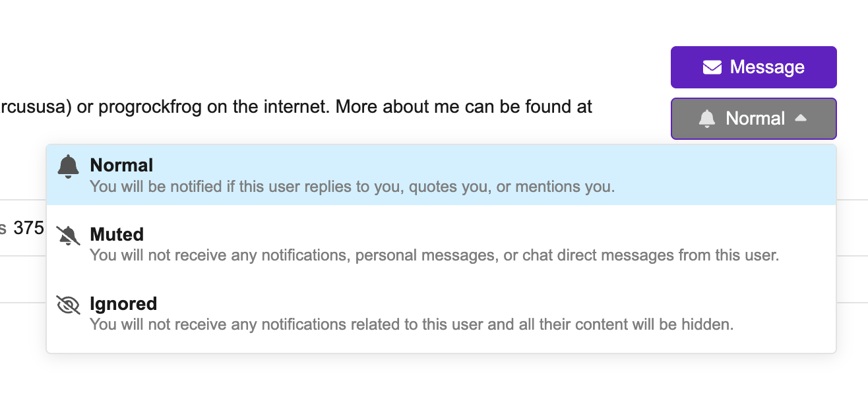
Task: Click the bell icon beside Normal option
Action: coord(68,167)
